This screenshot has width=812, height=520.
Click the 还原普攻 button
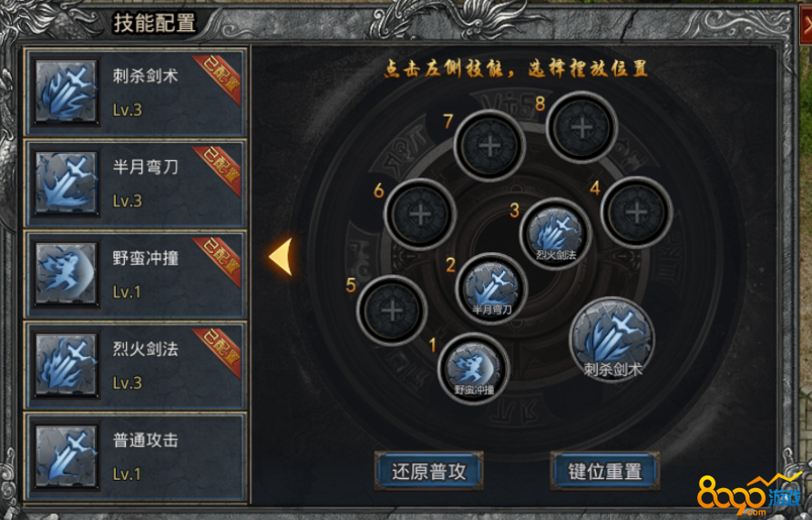429,471
